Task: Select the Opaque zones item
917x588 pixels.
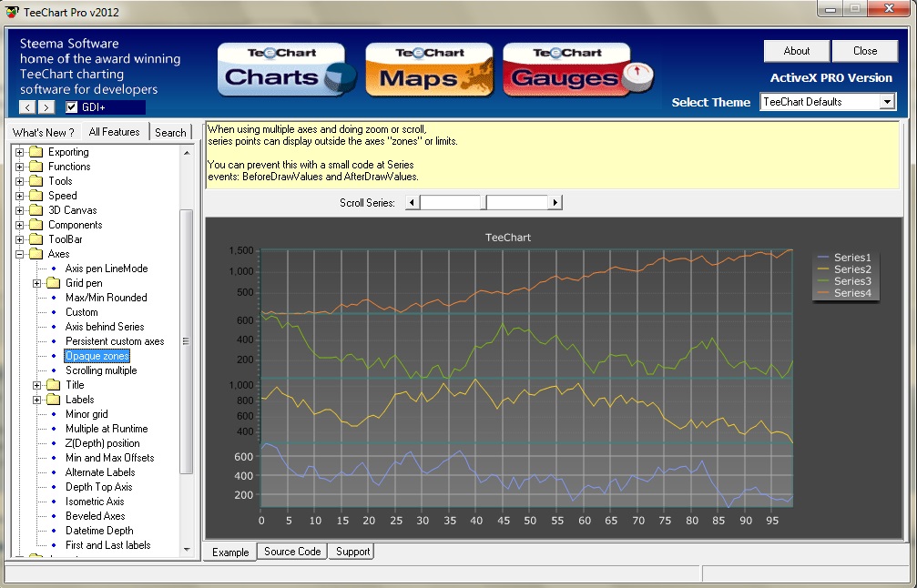Action: (x=97, y=357)
